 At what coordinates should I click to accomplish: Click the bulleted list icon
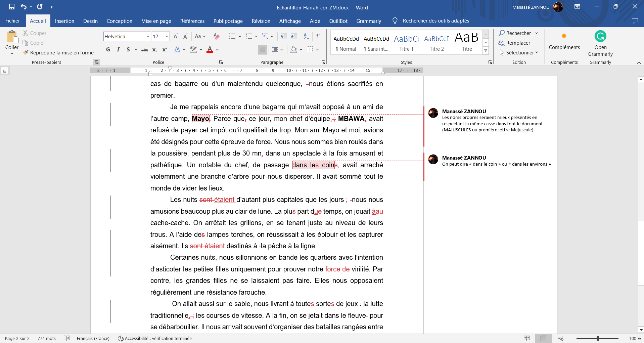click(232, 36)
